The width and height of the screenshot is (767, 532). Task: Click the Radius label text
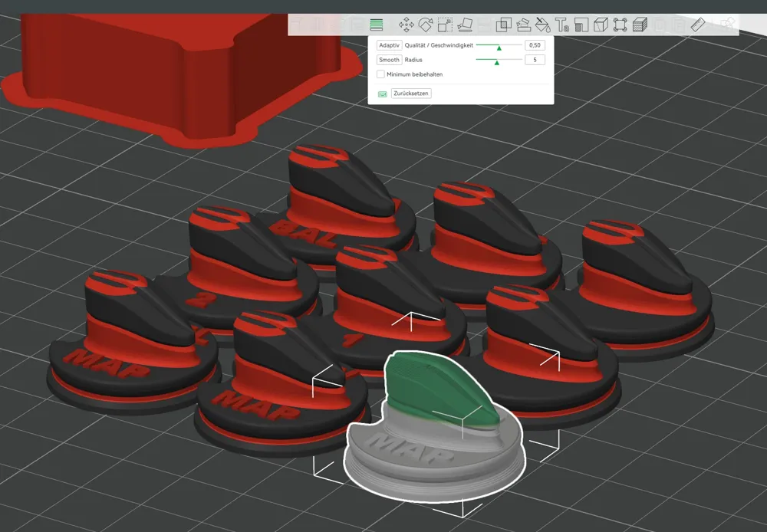tap(413, 60)
